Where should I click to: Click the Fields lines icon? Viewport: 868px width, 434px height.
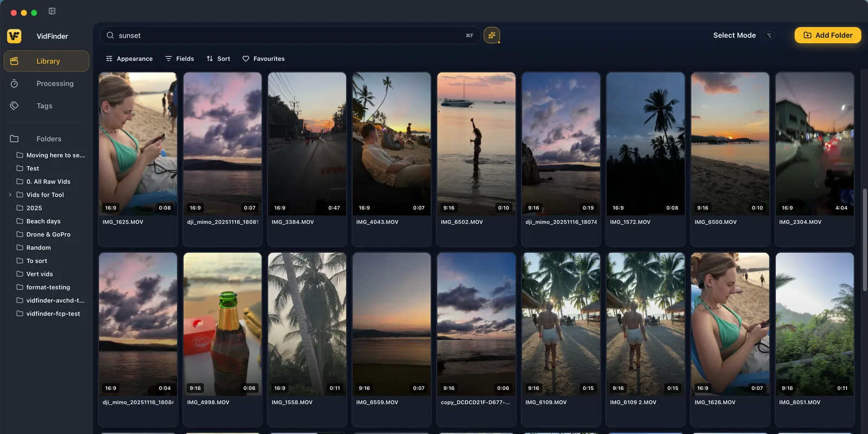(168, 59)
